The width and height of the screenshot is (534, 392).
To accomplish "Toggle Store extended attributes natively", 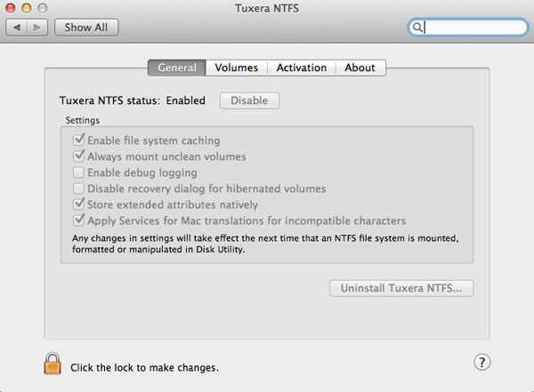I will click(79, 204).
